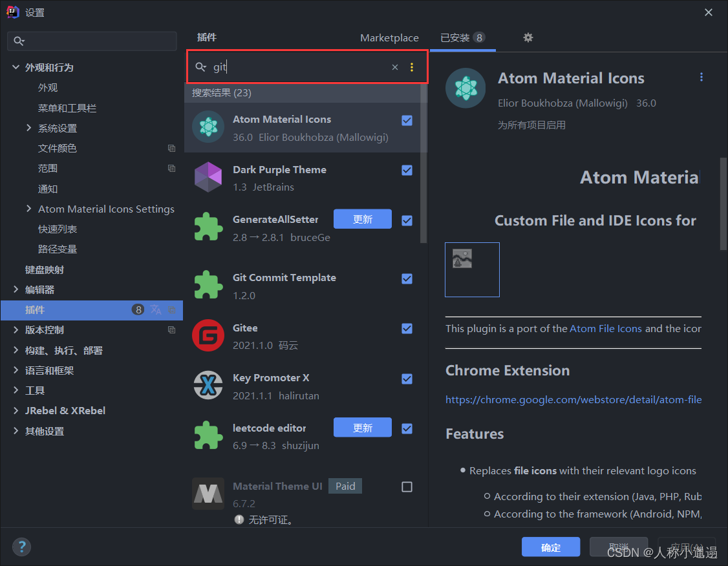
Task: Expand the 语言和框架 section
Action: tap(16, 370)
